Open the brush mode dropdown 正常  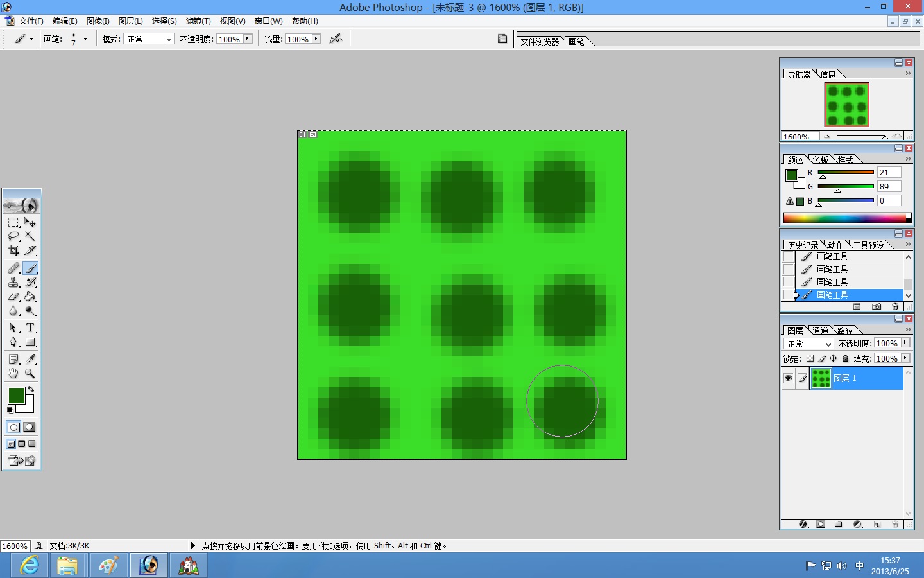[x=149, y=39]
